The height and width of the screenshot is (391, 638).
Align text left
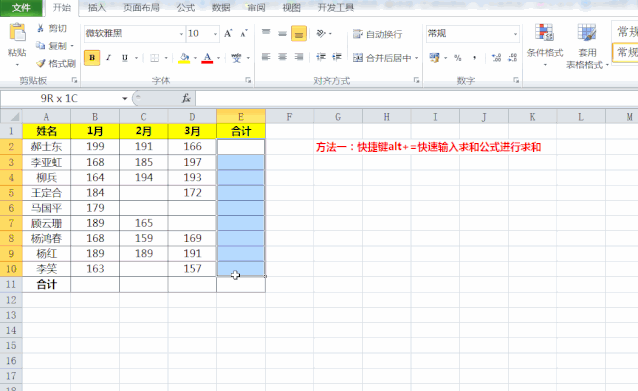(x=266, y=57)
